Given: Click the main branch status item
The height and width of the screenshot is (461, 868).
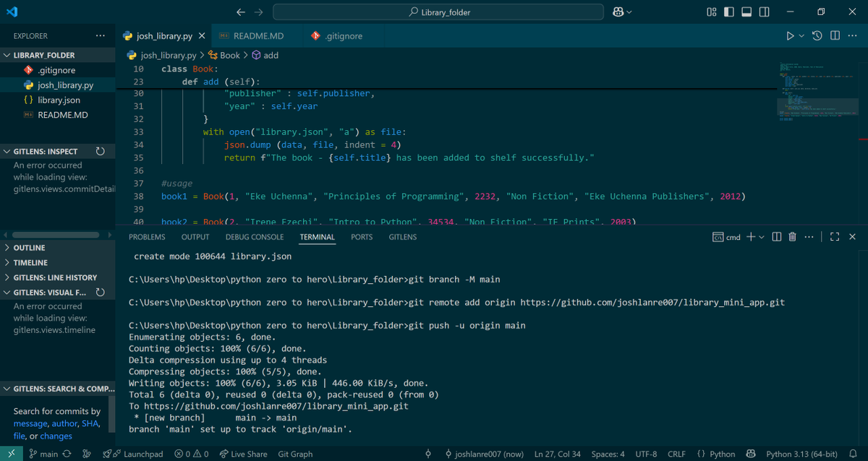Looking at the screenshot, I should tap(43, 454).
